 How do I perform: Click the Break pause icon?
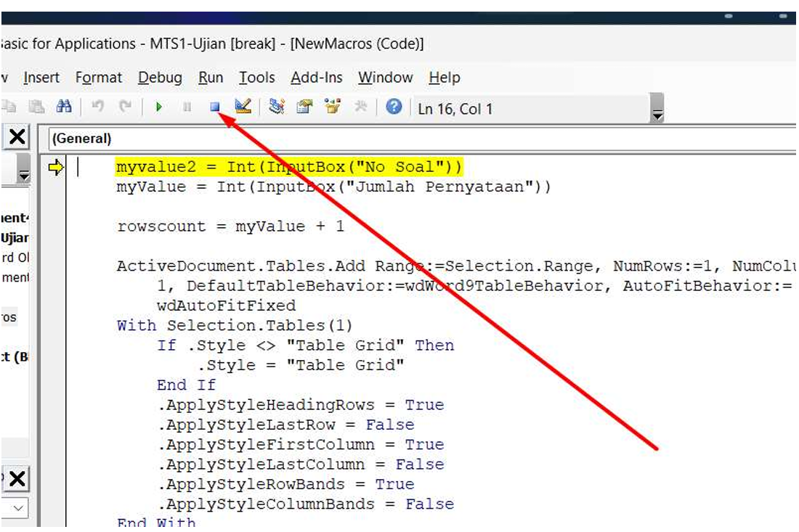[187, 107]
